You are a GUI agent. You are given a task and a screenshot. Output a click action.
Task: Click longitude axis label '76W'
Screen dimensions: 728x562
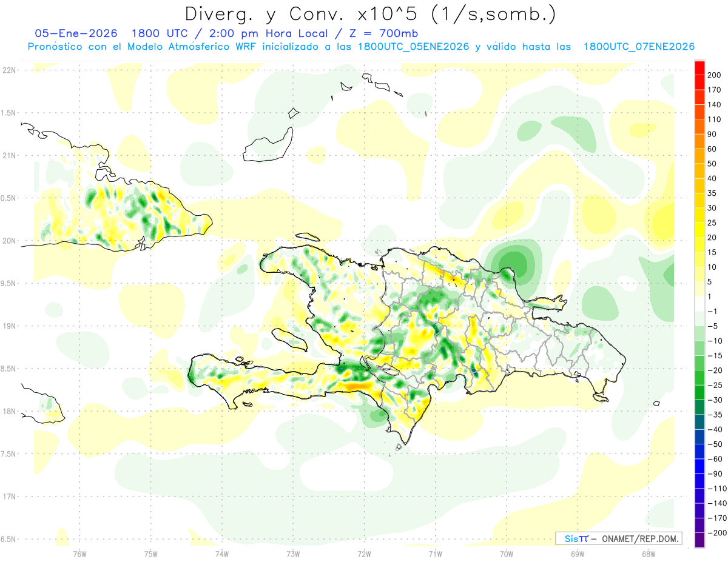[79, 554]
